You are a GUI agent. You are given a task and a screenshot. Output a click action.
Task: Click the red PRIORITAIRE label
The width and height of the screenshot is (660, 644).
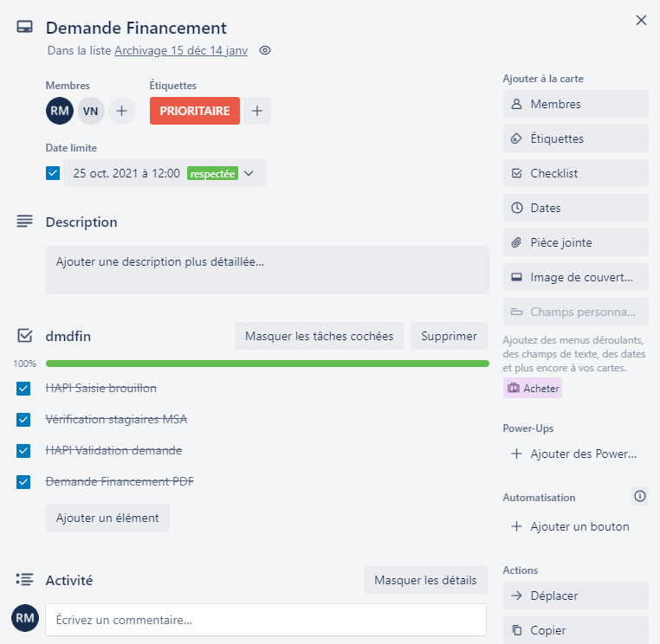click(195, 111)
